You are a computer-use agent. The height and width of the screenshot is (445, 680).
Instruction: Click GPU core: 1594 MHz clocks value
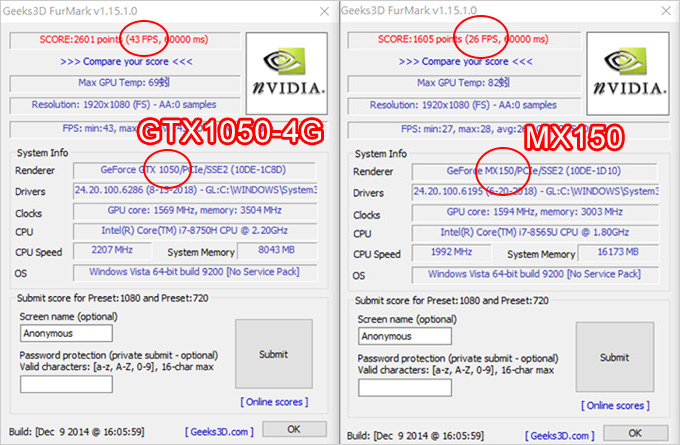click(535, 212)
